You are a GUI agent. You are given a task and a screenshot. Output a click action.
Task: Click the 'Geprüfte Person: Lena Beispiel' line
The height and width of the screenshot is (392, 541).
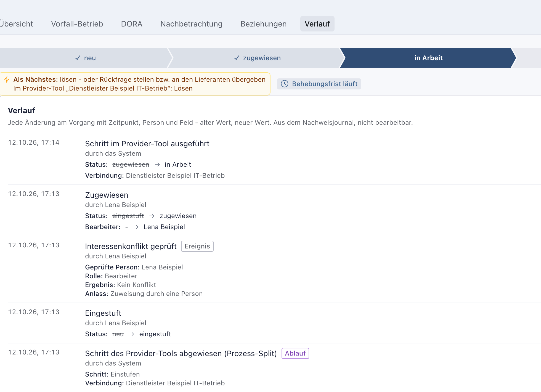click(134, 267)
